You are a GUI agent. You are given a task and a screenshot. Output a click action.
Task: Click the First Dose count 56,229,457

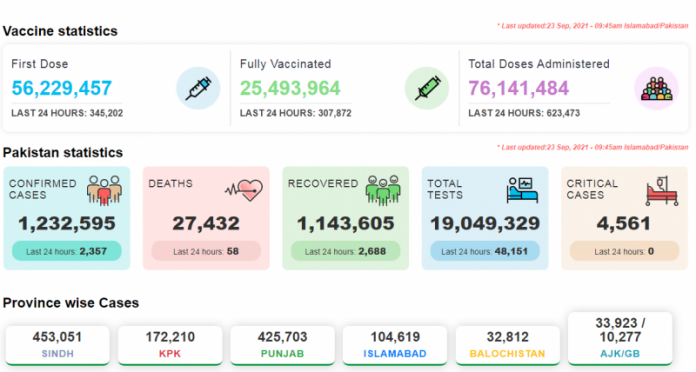[62, 88]
